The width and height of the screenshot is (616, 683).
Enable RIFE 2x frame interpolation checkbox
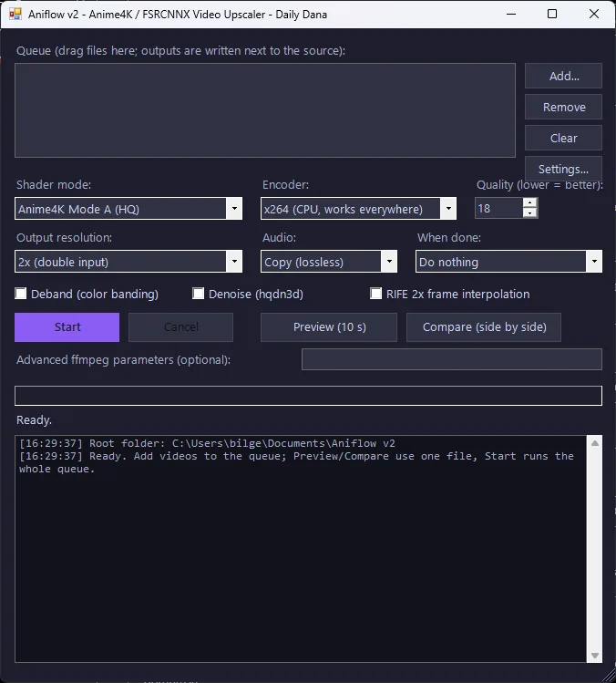[x=375, y=294]
